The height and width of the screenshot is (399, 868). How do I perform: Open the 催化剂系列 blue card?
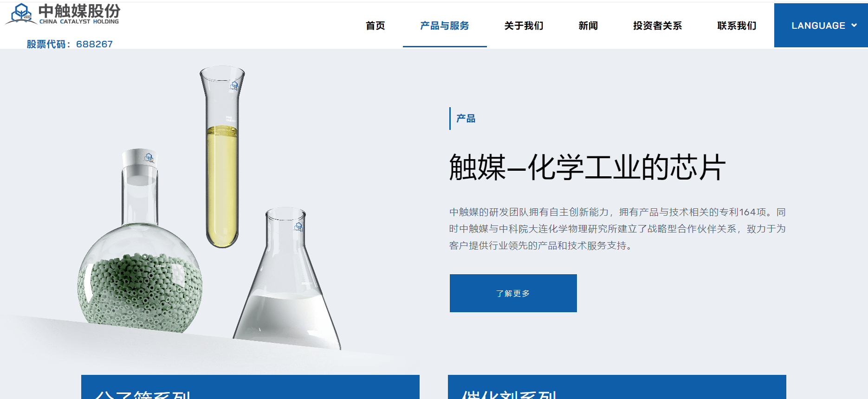(617, 387)
